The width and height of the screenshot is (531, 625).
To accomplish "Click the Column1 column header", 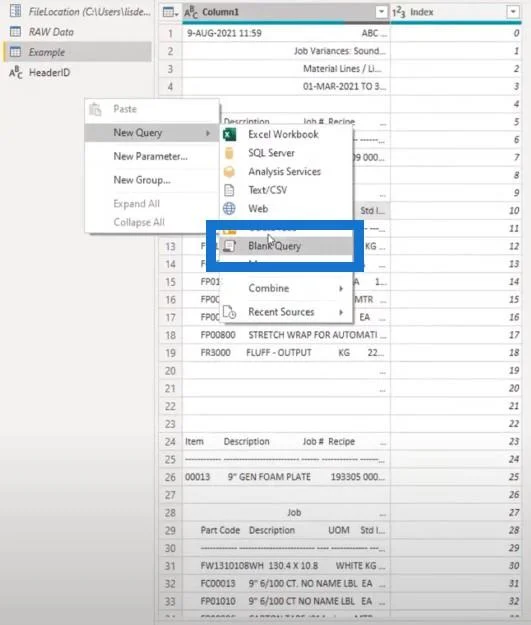I will coord(286,12).
